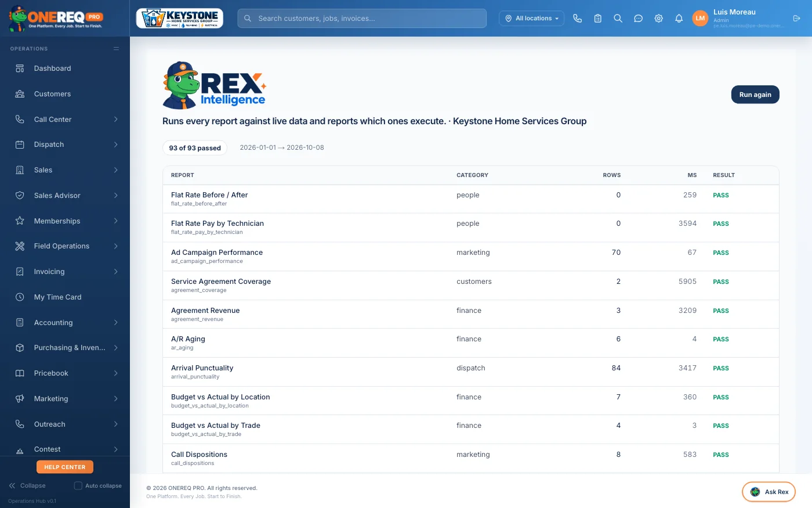Open the Contest sidebar item
The height and width of the screenshot is (508, 812).
point(65,449)
